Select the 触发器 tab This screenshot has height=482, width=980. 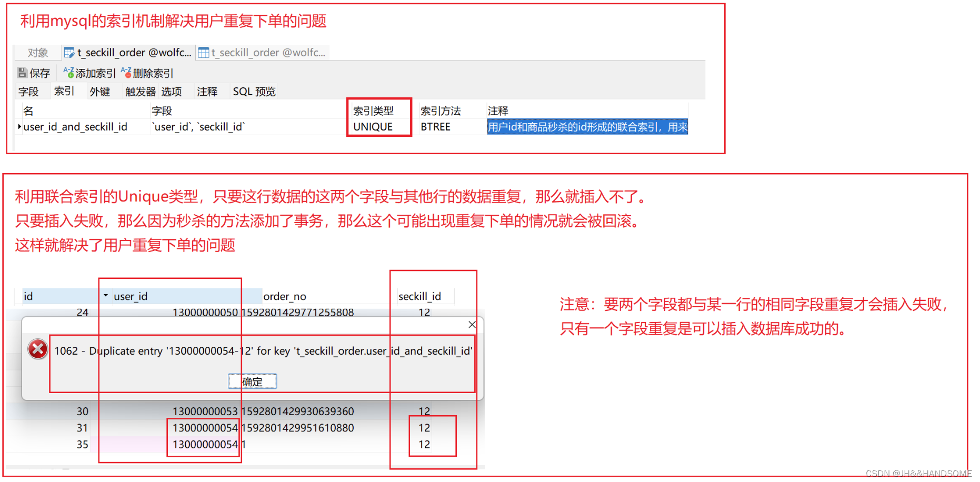coord(141,92)
